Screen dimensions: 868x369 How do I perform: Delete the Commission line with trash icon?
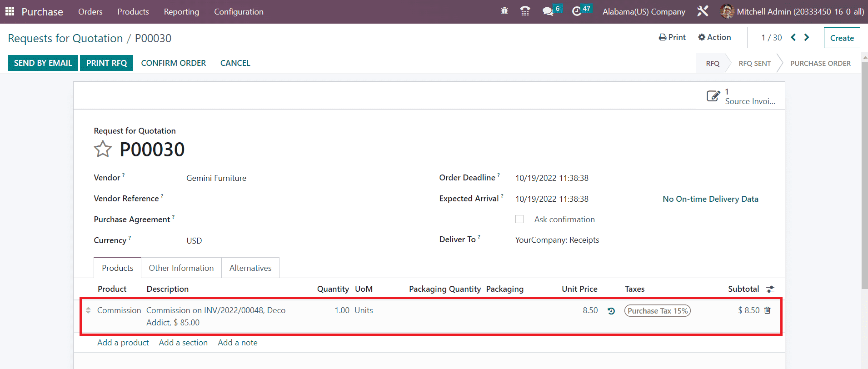[768, 310]
